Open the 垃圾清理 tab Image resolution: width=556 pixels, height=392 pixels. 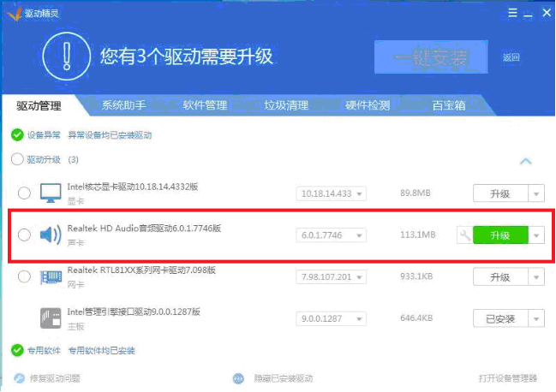pos(286,105)
